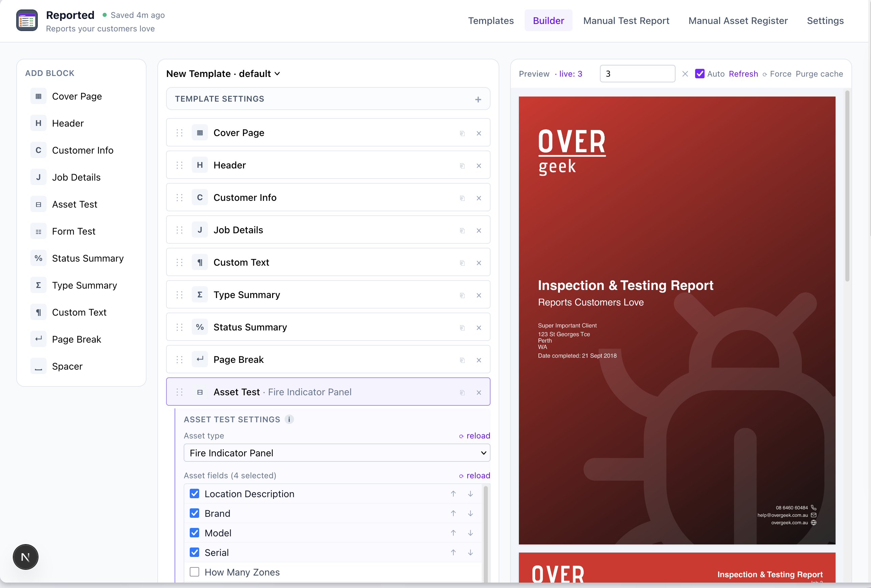This screenshot has height=588, width=871.
Task: Add an Asset Test block from the Add Block list
Action: 81,204
